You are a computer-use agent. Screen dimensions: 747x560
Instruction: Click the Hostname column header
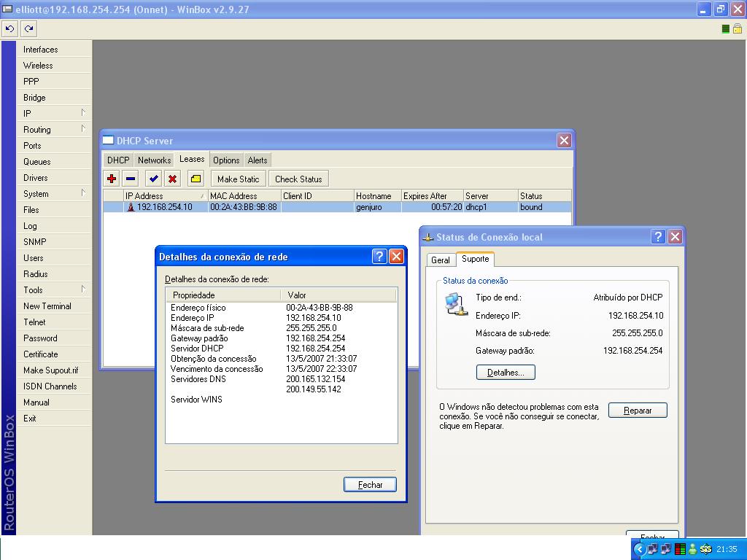click(x=378, y=195)
